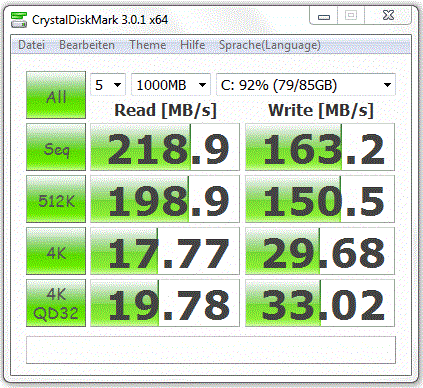This screenshot has width=423, height=388.
Task: Minimize the CrystalDiskMark window
Action: tap(324, 16)
